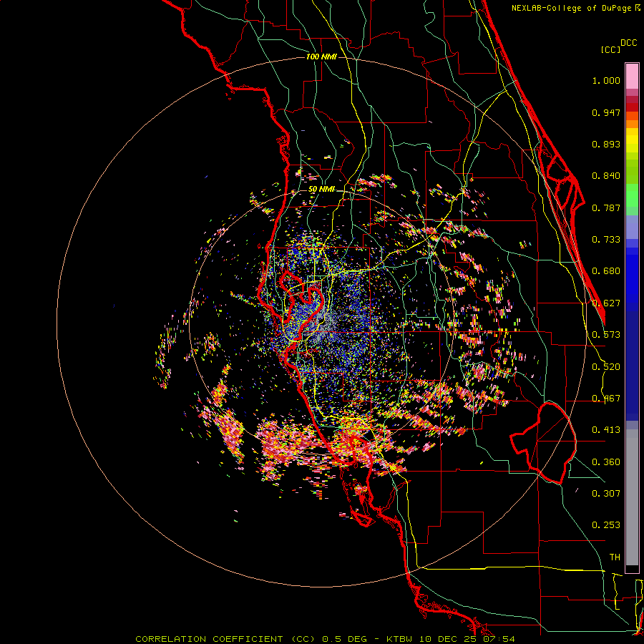Viewport: 644px width, 644px height.
Task: Select the gray color bar segment at 0.307
Action: 632,493
